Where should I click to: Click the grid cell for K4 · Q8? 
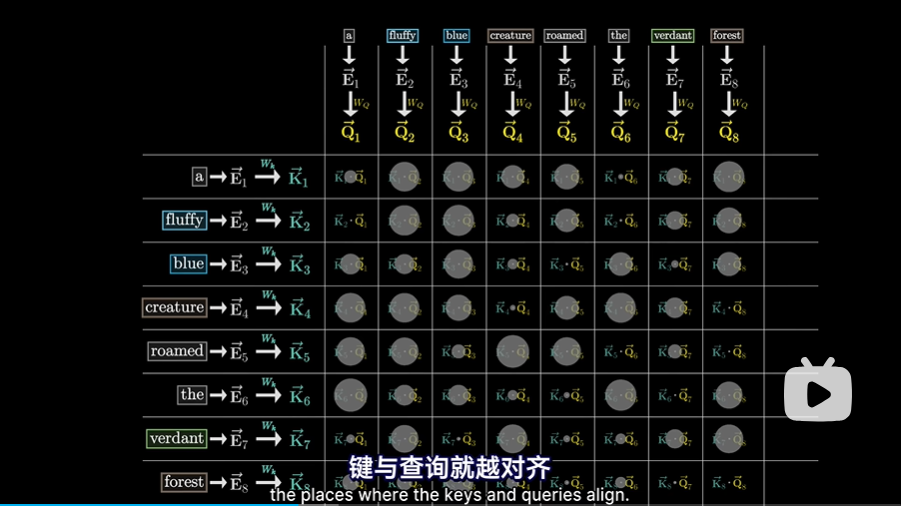pos(729,308)
